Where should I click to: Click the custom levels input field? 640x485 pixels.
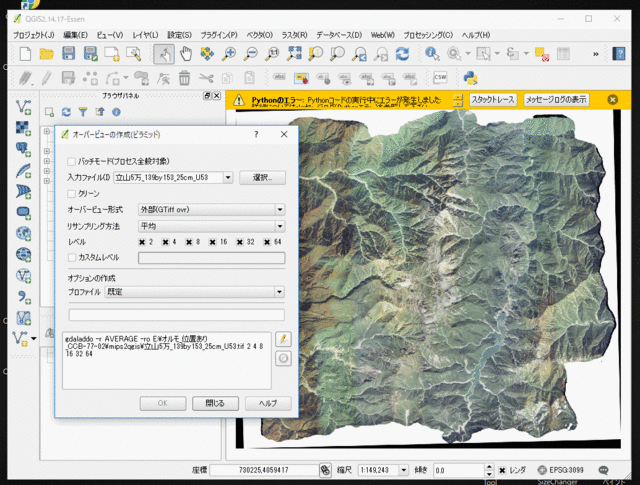[x=211, y=258]
